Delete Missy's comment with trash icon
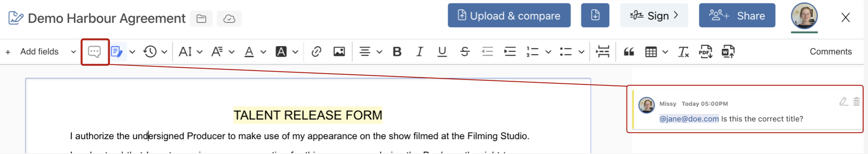 click(856, 102)
